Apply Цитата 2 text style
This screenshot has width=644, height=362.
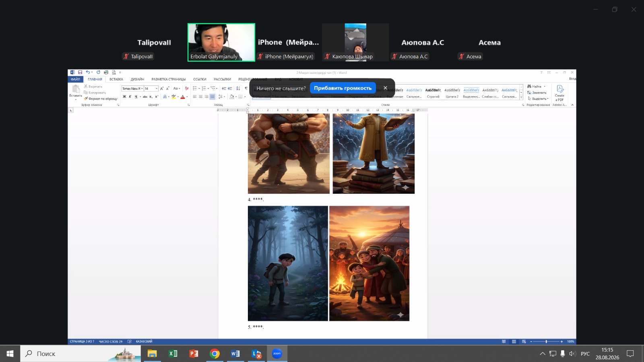[452, 93]
